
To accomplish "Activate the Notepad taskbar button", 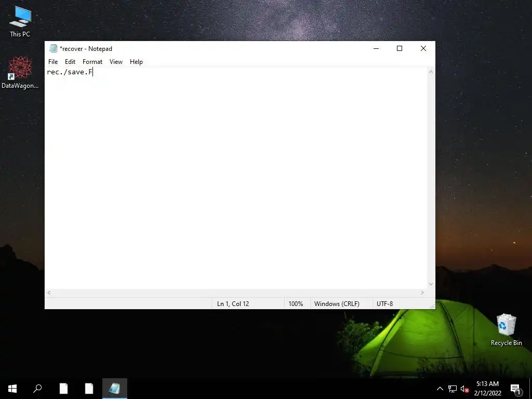I will click(x=115, y=389).
